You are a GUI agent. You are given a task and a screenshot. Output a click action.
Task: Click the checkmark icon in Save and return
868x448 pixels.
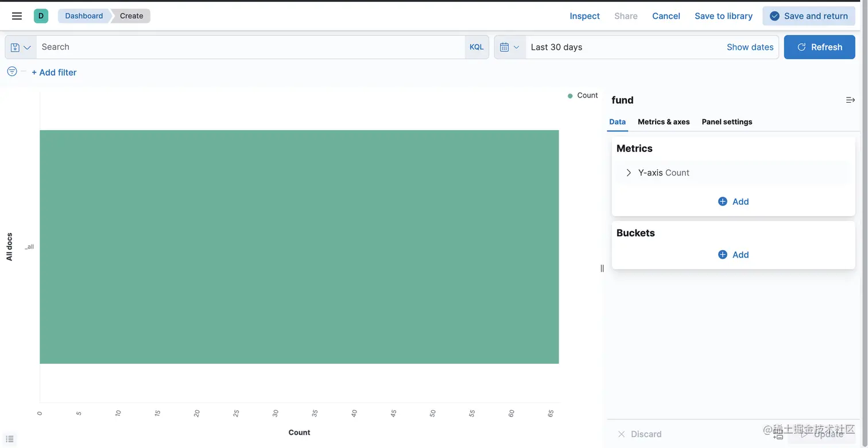coord(774,16)
